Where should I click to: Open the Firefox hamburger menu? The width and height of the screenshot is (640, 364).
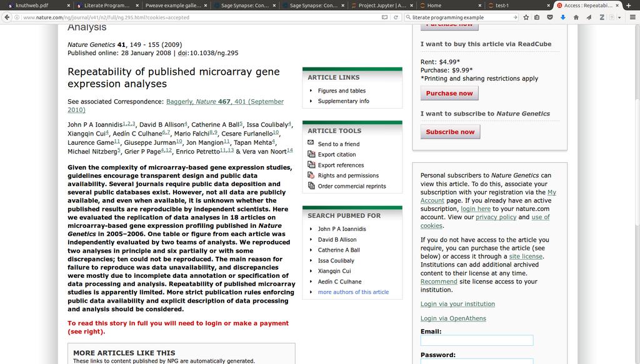click(632, 17)
